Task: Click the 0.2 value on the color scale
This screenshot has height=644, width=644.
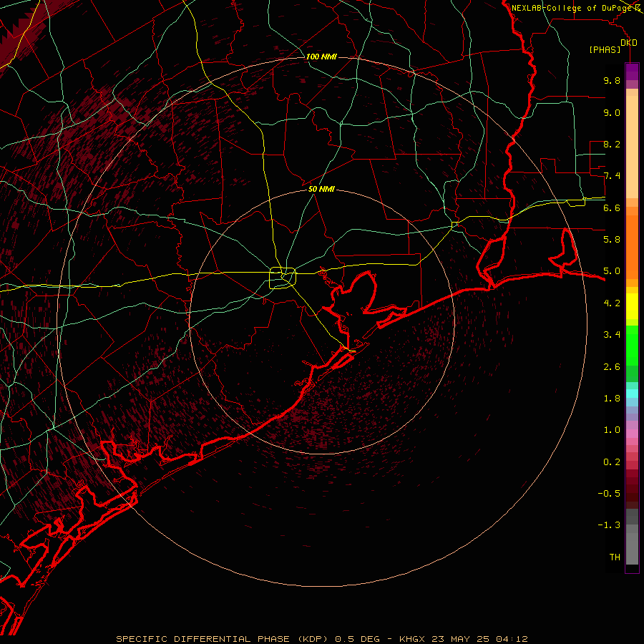Action: tap(612, 462)
